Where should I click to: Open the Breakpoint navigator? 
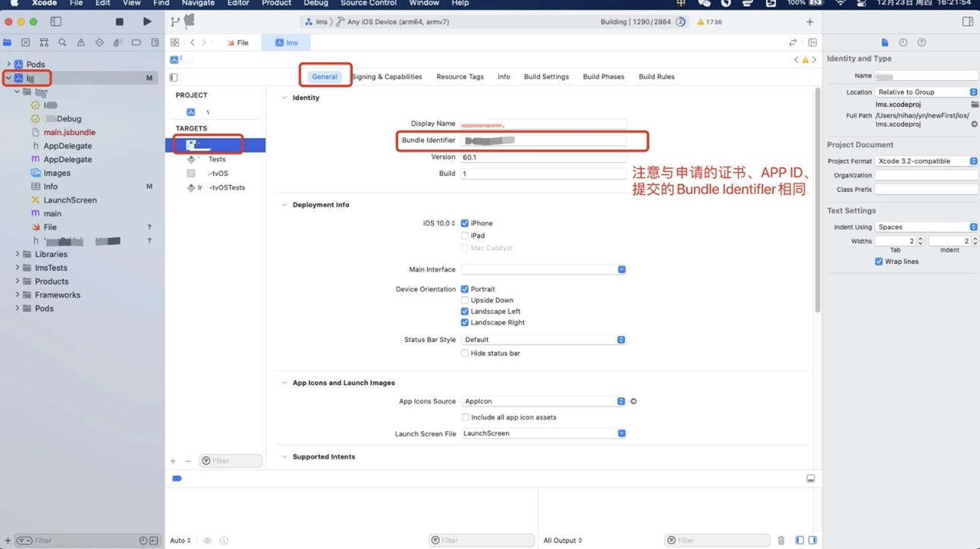136,42
